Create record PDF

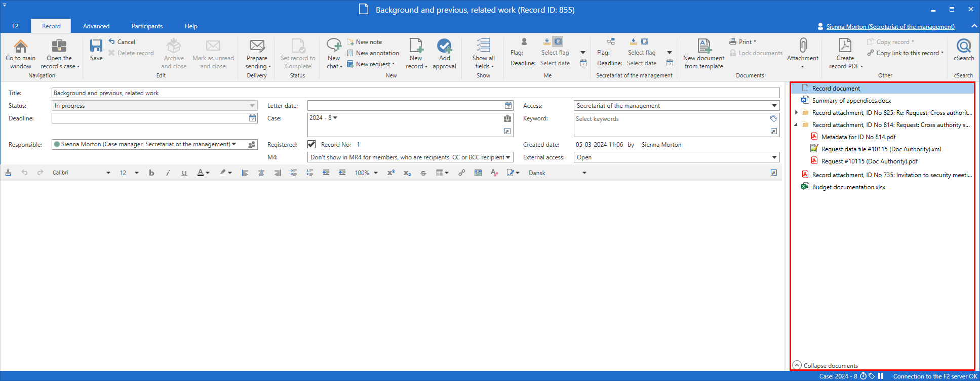[845, 54]
